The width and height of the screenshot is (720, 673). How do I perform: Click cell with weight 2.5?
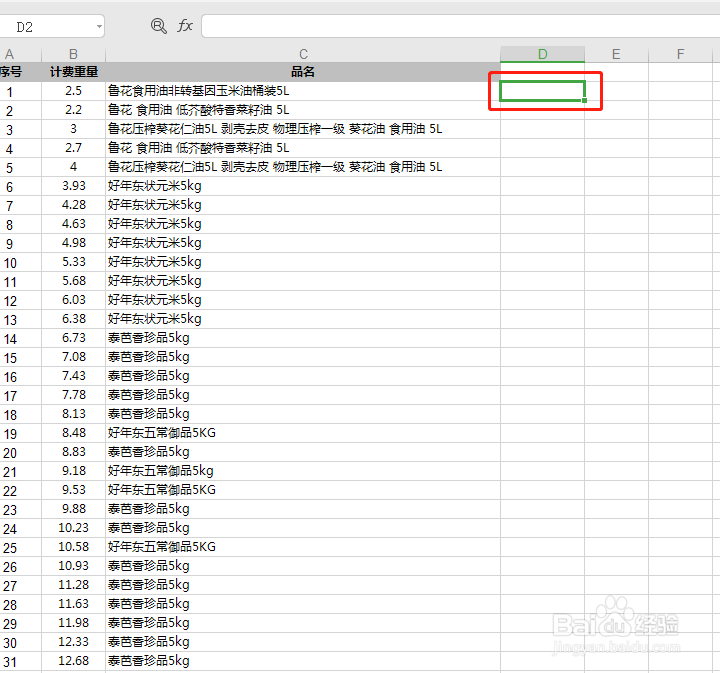tap(73, 91)
